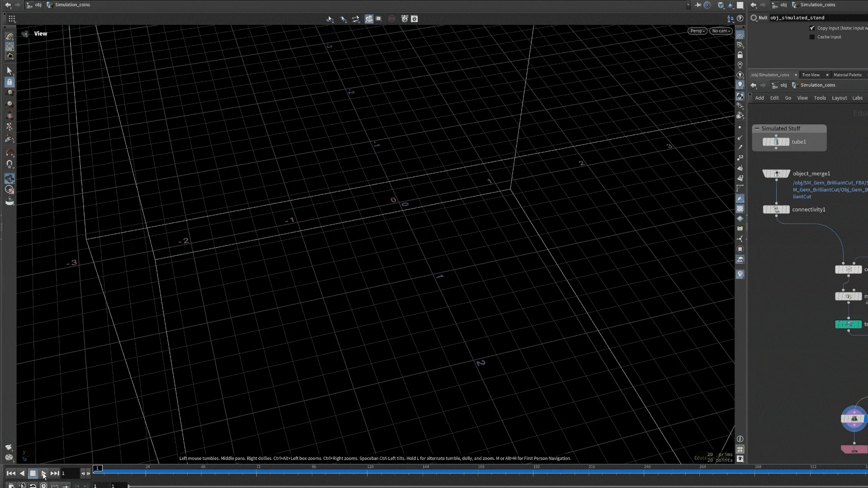
Task: Uncheck the Copy Input checkbox
Action: tap(812, 28)
